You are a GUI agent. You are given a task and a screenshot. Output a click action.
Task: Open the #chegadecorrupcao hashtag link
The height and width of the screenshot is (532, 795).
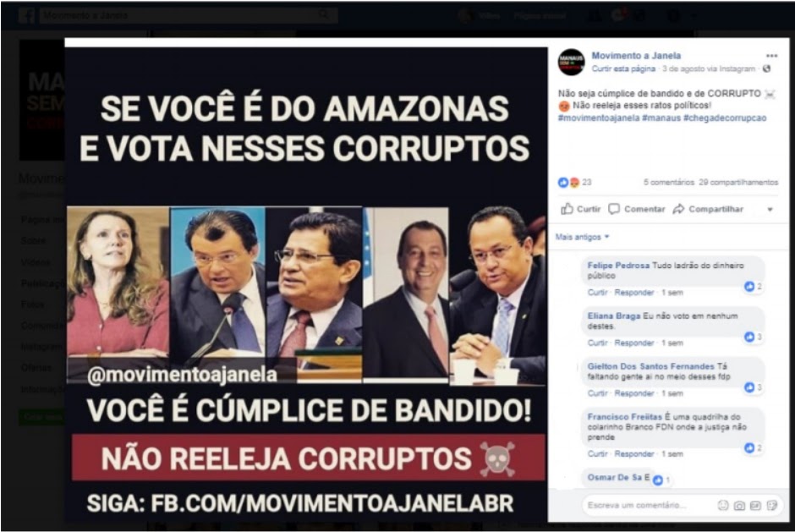pos(725,118)
